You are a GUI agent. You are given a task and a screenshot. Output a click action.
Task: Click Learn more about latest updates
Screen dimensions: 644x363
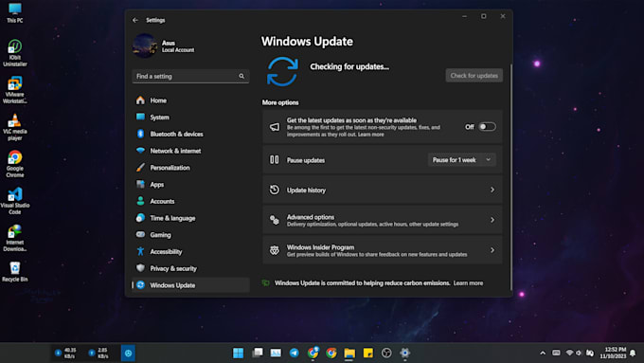[x=371, y=135]
